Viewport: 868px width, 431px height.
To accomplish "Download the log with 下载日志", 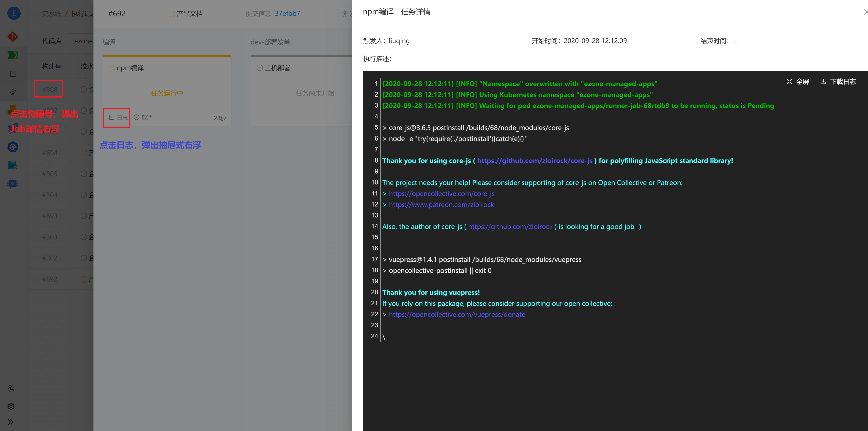I will coord(838,82).
